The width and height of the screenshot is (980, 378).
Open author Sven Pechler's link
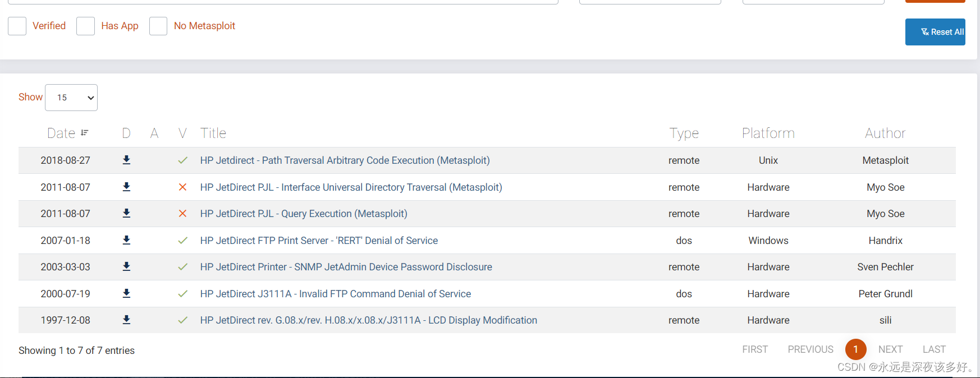(885, 267)
